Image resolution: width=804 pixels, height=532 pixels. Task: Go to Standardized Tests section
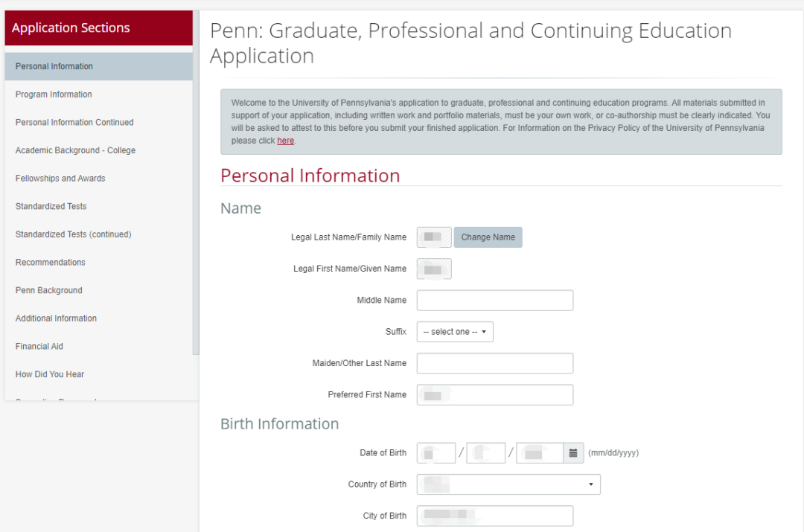coord(51,206)
